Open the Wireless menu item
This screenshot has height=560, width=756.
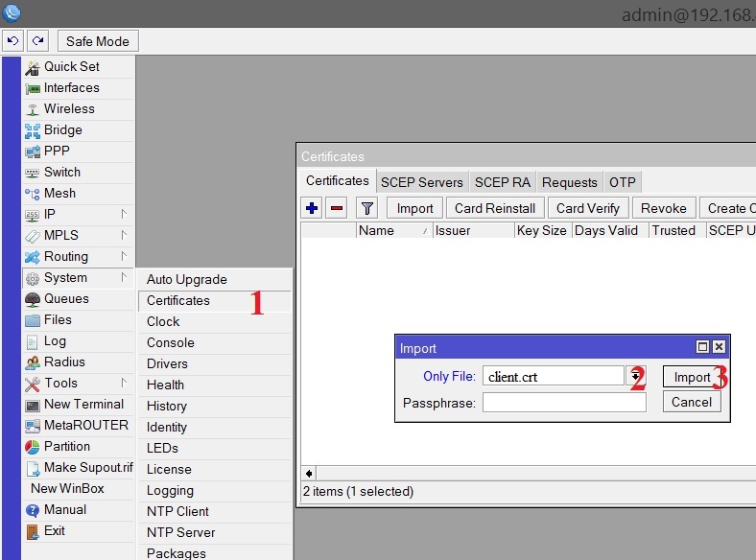[x=69, y=108]
